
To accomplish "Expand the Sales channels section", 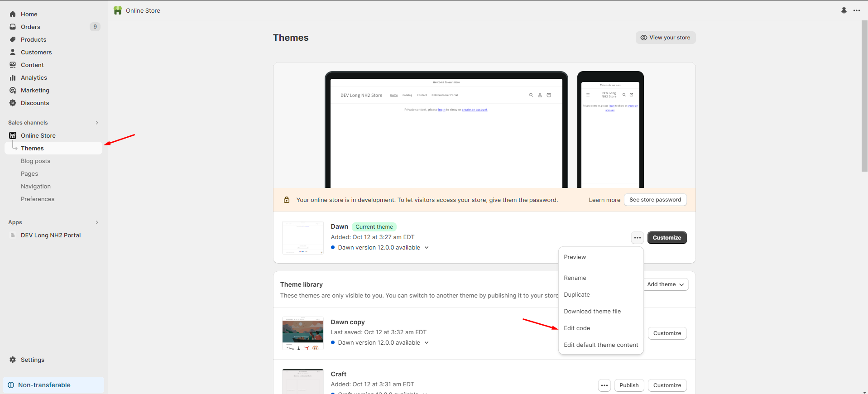I will (97, 123).
